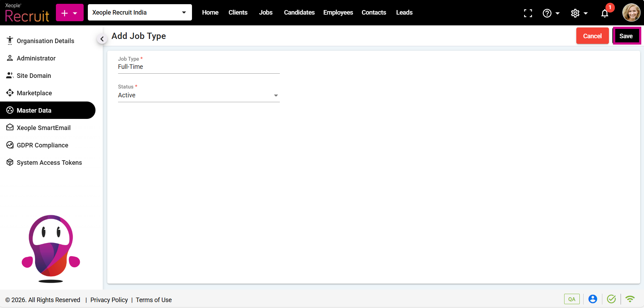
Task: Click the blue user icon in footer
Action: click(593, 299)
